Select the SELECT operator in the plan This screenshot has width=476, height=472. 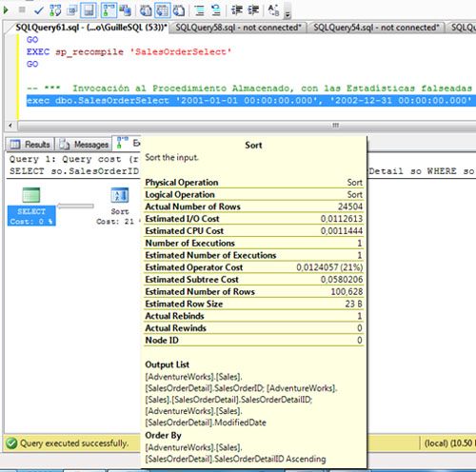pos(31,206)
